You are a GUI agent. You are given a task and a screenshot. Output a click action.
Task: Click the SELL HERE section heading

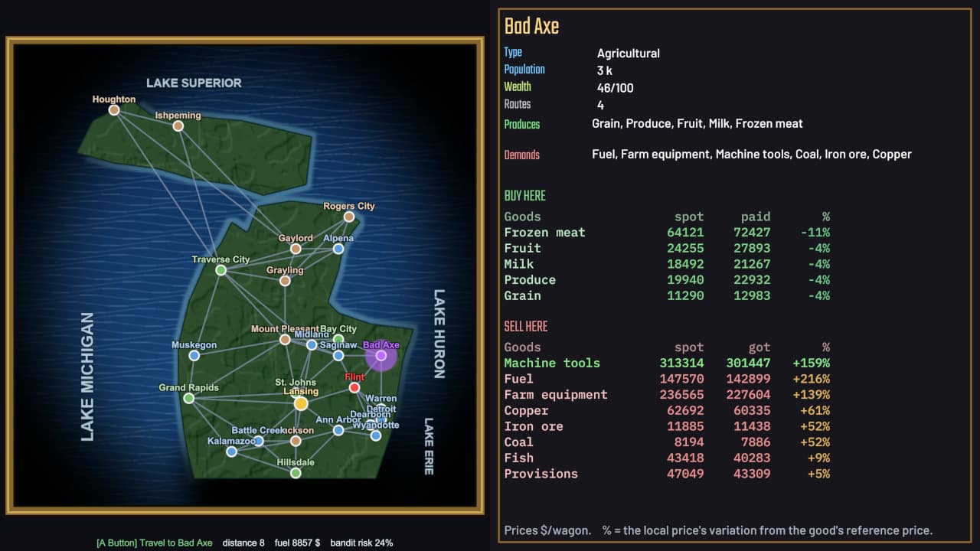(x=526, y=327)
